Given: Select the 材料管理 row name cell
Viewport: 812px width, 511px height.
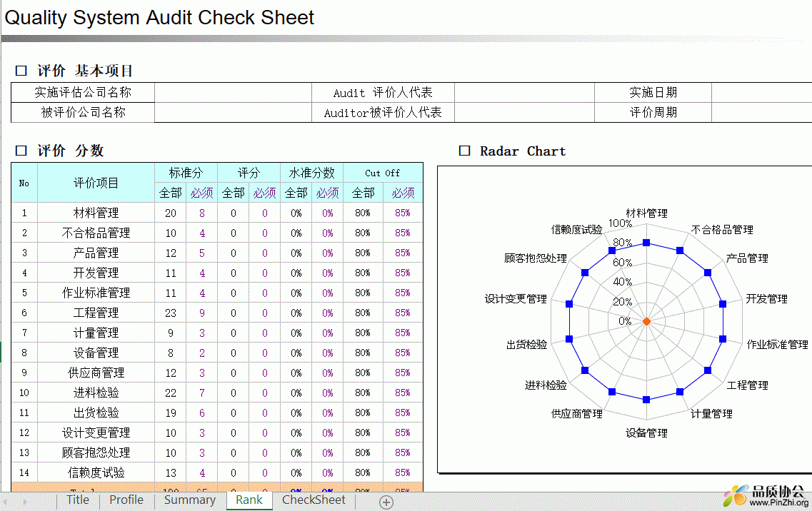Looking at the screenshot, I should [96, 213].
